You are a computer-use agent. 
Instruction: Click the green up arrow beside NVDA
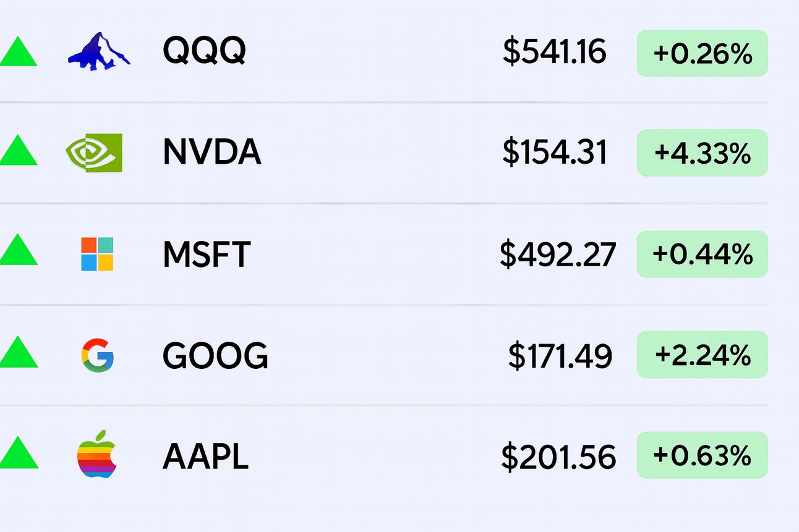tap(18, 151)
